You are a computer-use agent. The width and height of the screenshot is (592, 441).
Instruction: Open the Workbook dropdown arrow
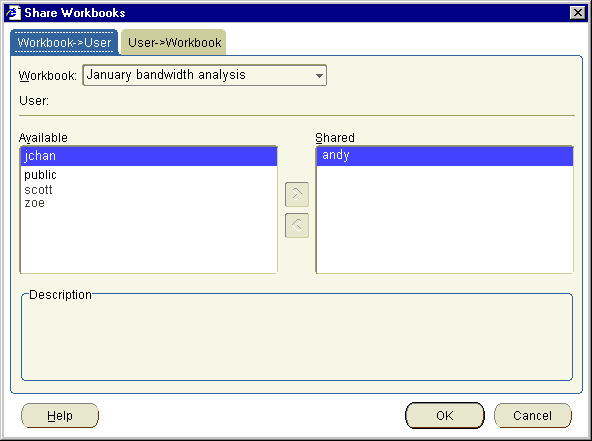(319, 76)
